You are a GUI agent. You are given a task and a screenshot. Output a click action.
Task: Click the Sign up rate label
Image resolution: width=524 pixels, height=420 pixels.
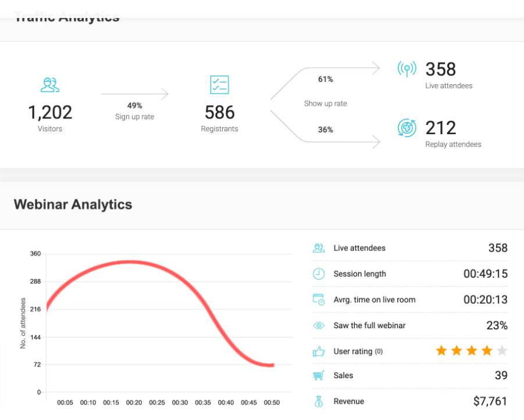click(x=135, y=117)
